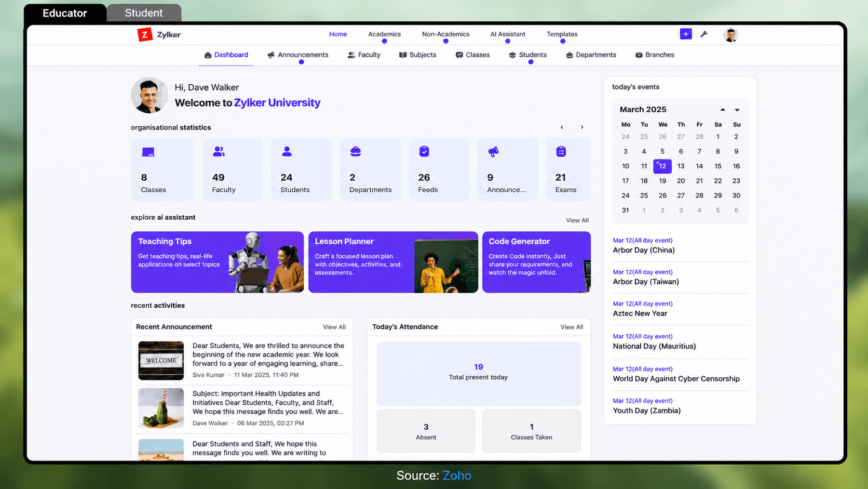Open the AI Assistant menu
Image resolution: width=868 pixels, height=489 pixels.
click(x=508, y=34)
